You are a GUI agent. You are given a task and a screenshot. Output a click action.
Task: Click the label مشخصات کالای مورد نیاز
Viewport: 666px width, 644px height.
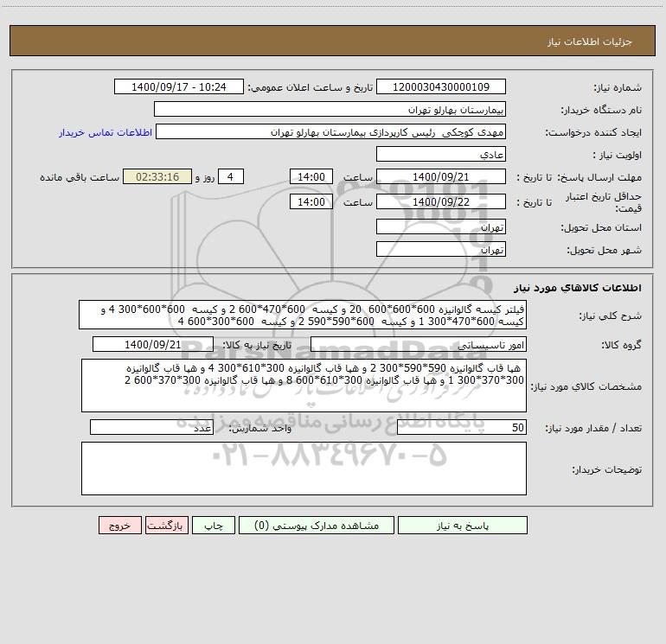pyautogui.click(x=586, y=386)
